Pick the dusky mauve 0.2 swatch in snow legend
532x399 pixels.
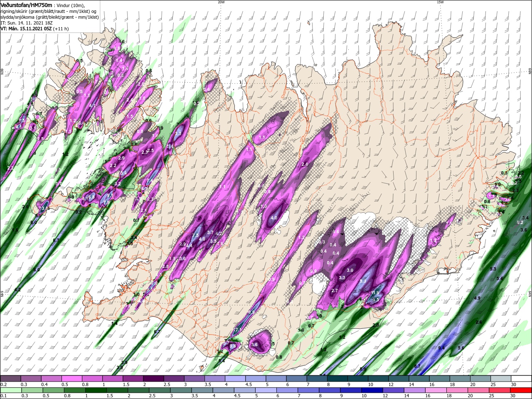click(x=11, y=379)
